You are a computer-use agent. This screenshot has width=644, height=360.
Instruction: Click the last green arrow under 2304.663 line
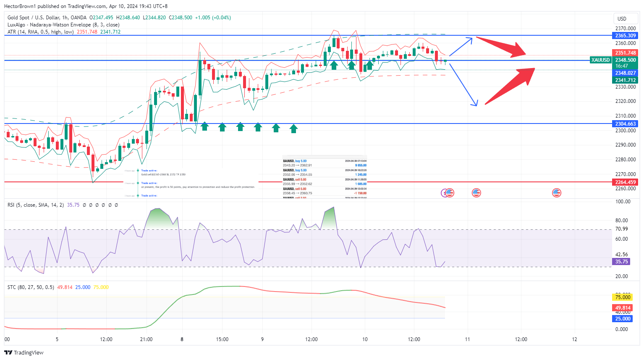[294, 128]
